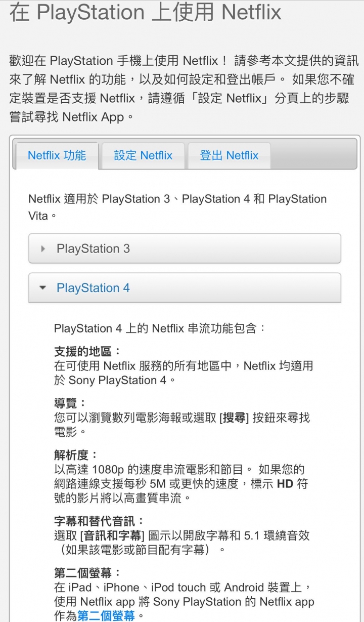Click the 解析度 heading

click(x=76, y=455)
